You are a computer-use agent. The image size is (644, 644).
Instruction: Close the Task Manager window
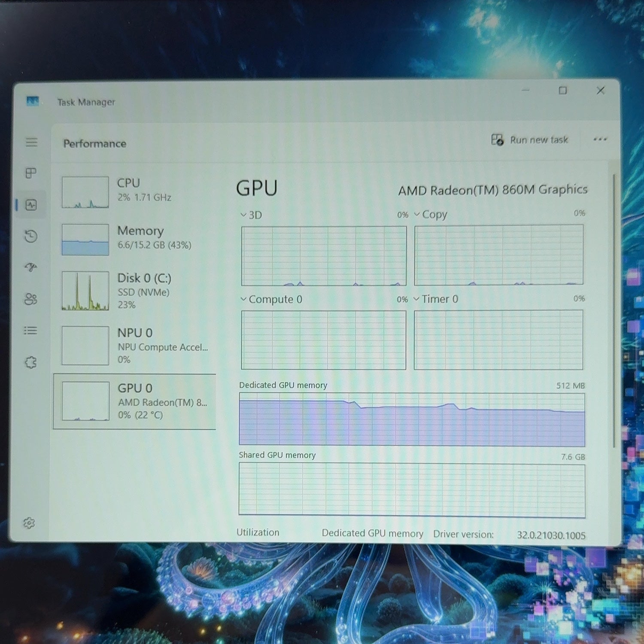[x=601, y=90]
